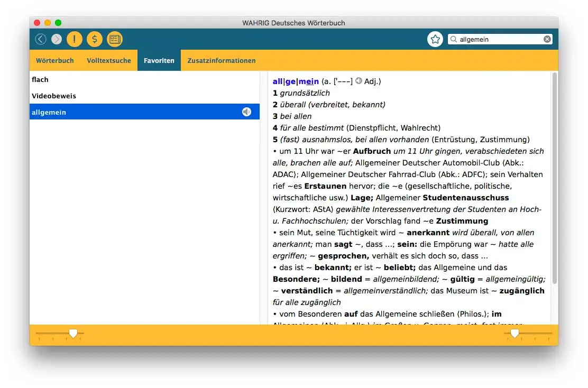Click the forward navigation arrow
The image size is (588, 388).
click(x=56, y=39)
